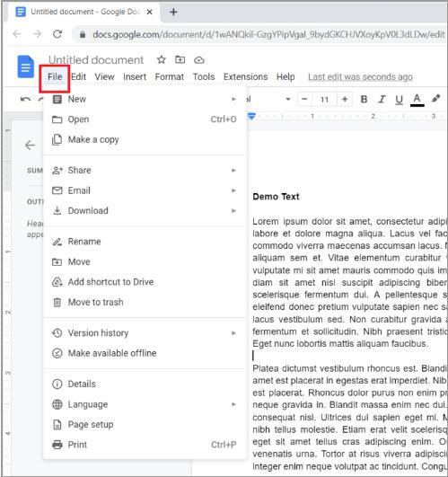Select Make a copy
Image resolution: width=448 pixels, height=477 pixels.
coord(145,139)
